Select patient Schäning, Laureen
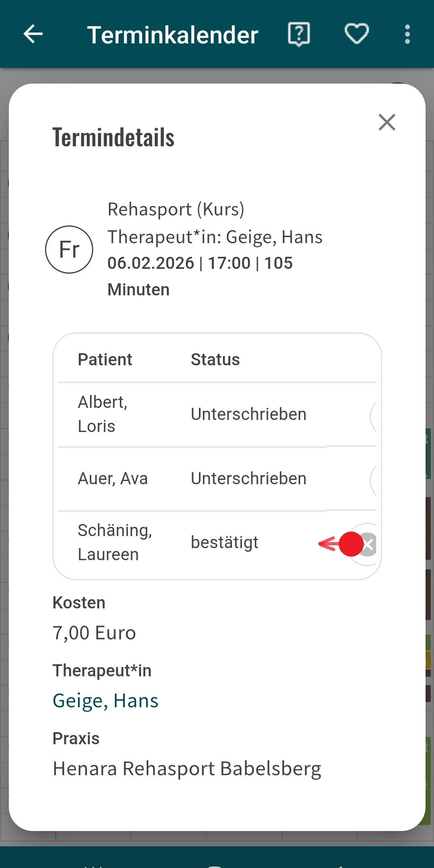434x868 pixels. 115,542
